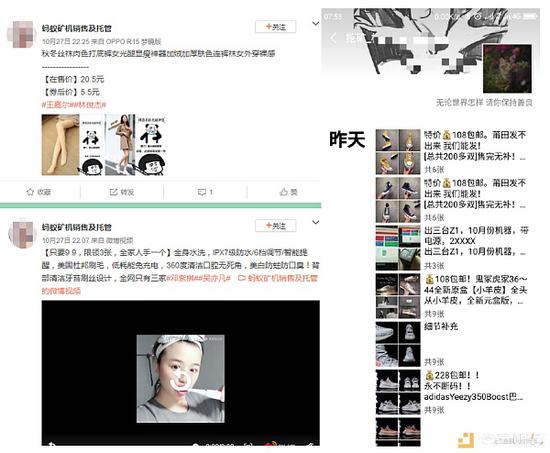Viewport: 550px width, 453px height.
Task: Open the 228包邮 Yeezy350 post images
Action: (398, 392)
